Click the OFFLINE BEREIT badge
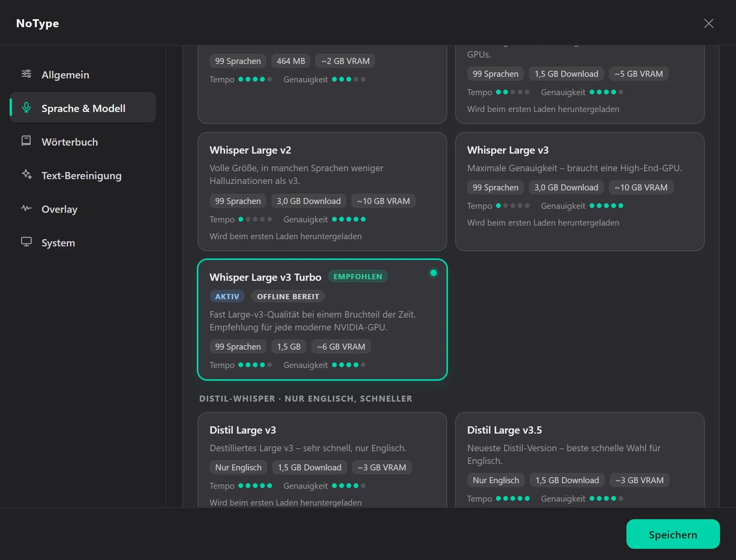The width and height of the screenshot is (736, 560). (x=288, y=296)
